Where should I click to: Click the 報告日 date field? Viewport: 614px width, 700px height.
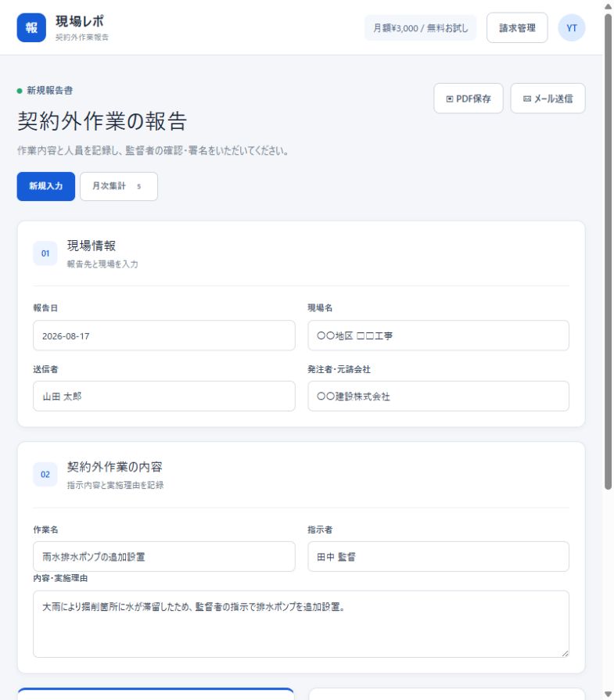pos(164,336)
